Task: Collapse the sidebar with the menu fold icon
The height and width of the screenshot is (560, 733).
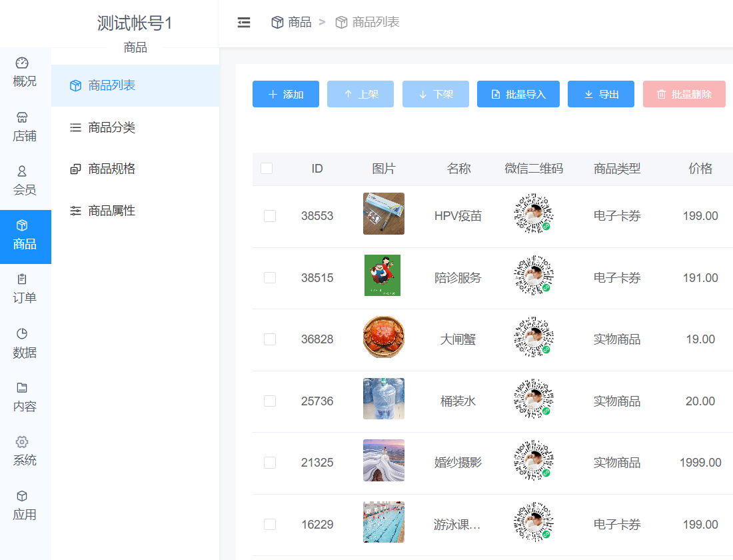Action: click(243, 22)
